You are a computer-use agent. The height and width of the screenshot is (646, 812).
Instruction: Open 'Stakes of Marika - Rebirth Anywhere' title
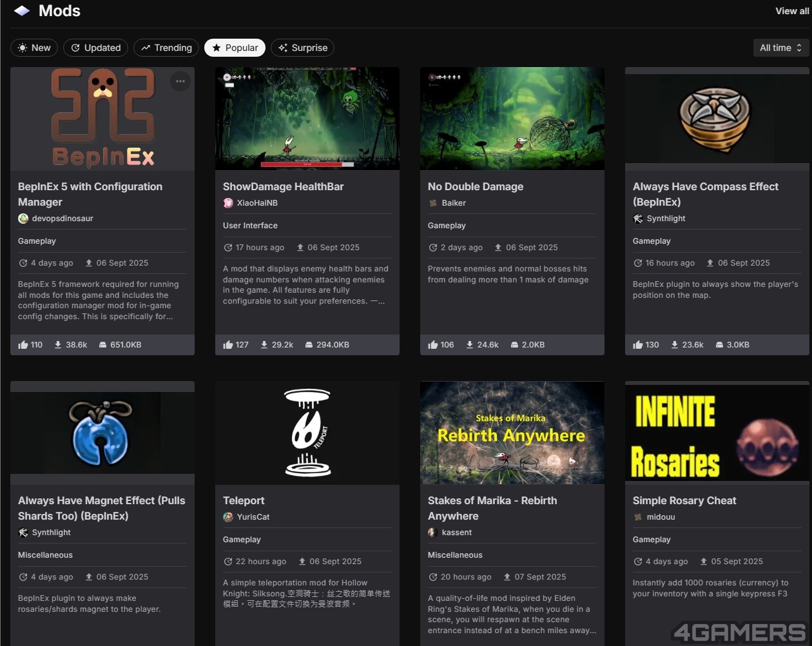tap(492, 508)
